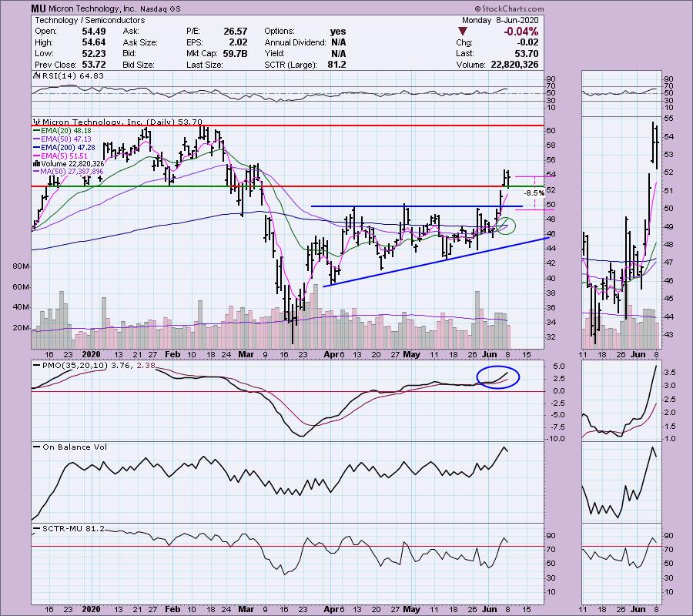Select the Low value 52.23

point(93,53)
